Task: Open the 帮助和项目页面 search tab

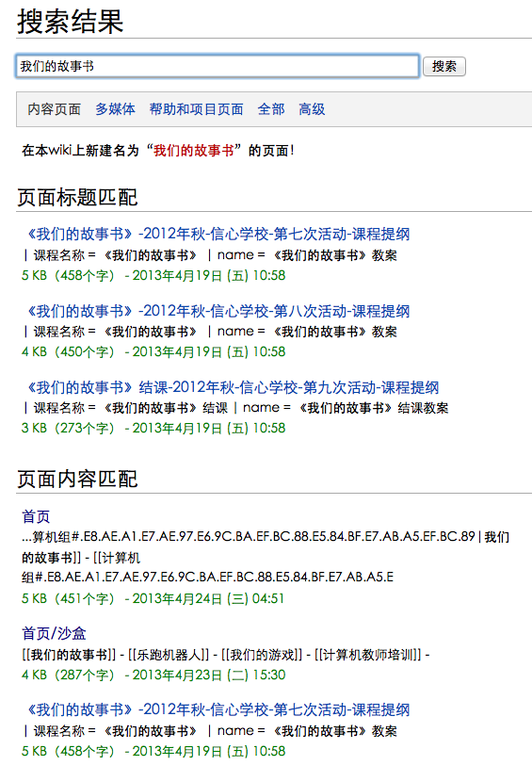Action: point(197,108)
